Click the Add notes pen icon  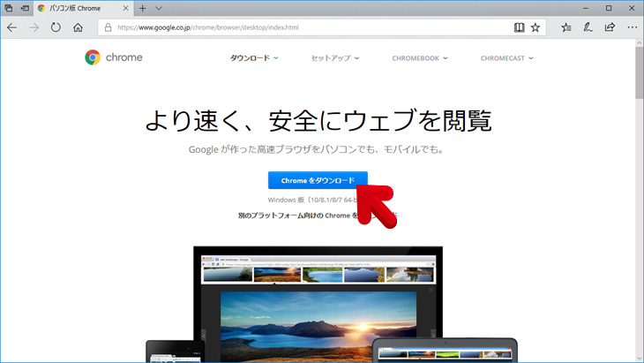click(x=588, y=27)
